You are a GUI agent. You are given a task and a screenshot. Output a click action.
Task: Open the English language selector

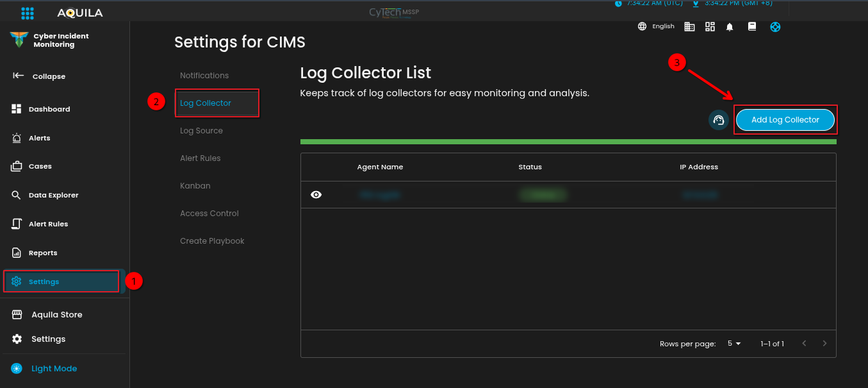[657, 26]
